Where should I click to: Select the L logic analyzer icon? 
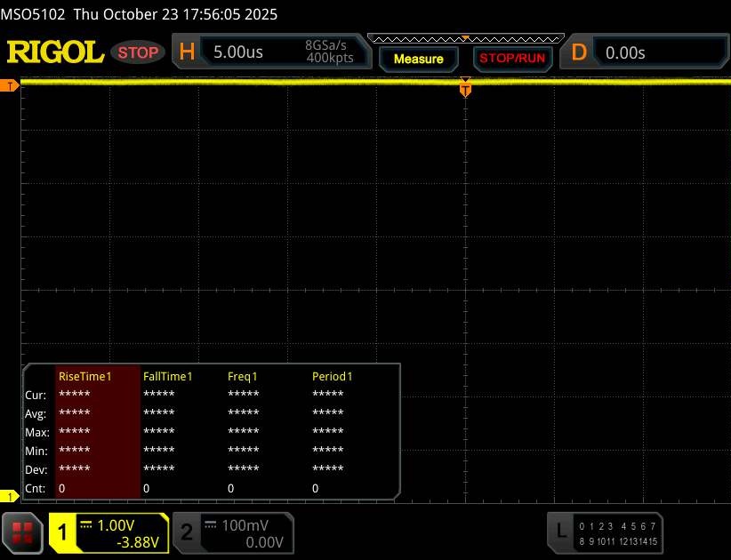560,532
